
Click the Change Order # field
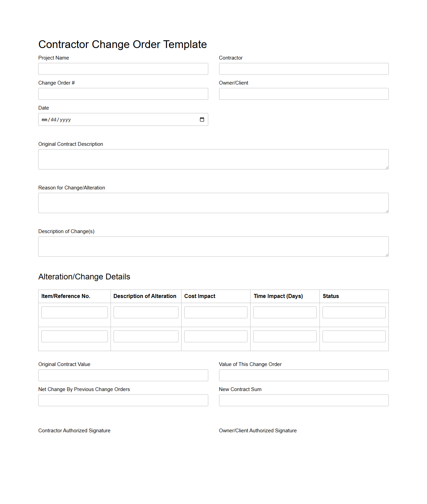click(x=123, y=94)
